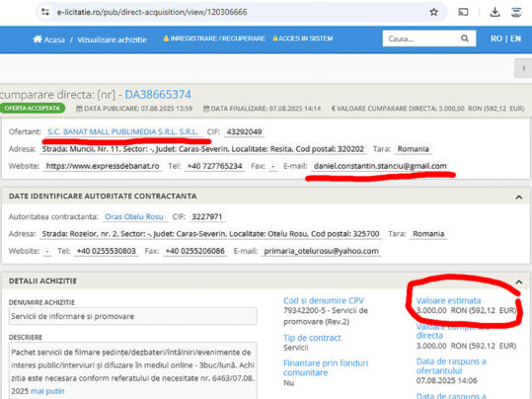This screenshot has height=399, width=532.
Task: Select supplier country Romania in Ofertant block
Action: pyautogui.click(x=413, y=149)
